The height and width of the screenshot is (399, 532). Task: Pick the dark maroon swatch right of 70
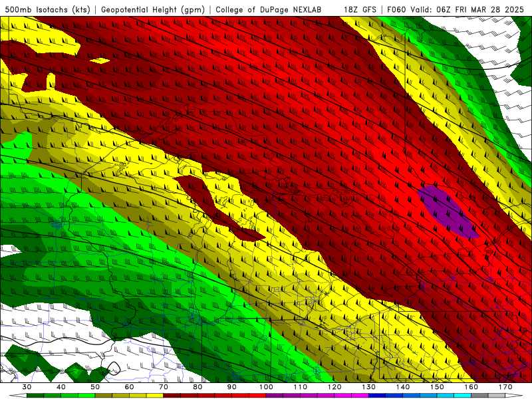[172, 396]
